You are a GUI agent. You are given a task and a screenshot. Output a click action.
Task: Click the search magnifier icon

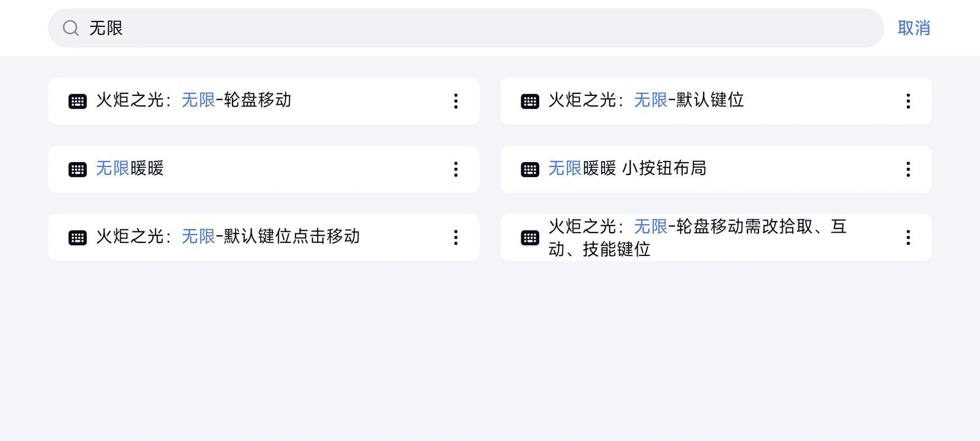(71, 28)
